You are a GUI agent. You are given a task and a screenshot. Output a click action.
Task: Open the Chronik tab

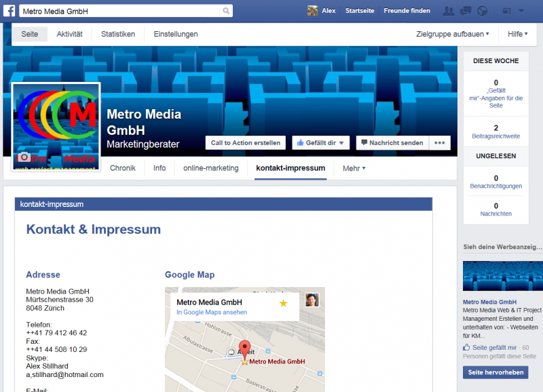pyautogui.click(x=123, y=168)
